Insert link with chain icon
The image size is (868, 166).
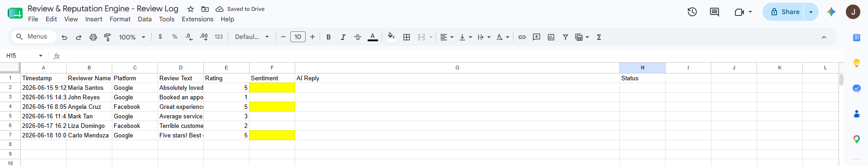tap(522, 37)
